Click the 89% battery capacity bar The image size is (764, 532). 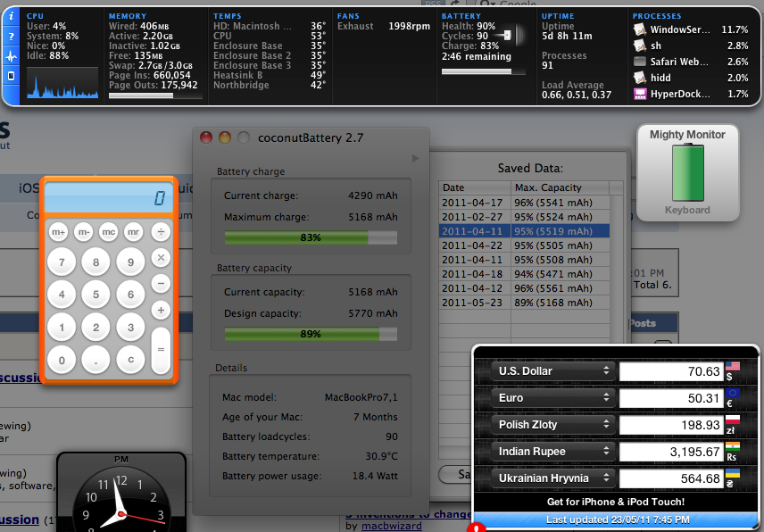coord(311,334)
